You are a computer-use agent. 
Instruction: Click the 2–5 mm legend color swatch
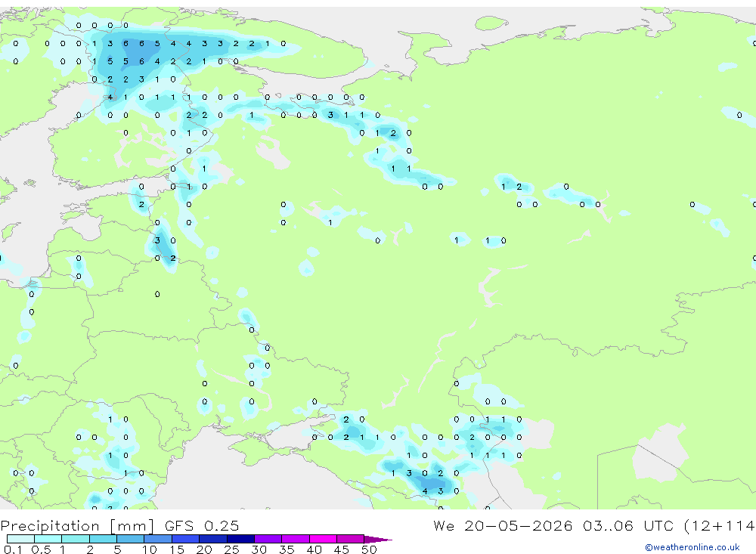(x=103, y=539)
